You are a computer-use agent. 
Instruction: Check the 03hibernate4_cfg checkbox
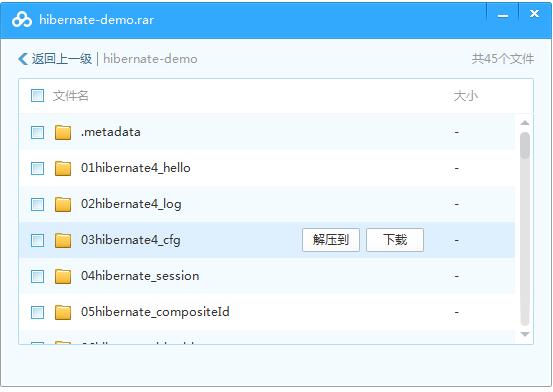point(37,241)
